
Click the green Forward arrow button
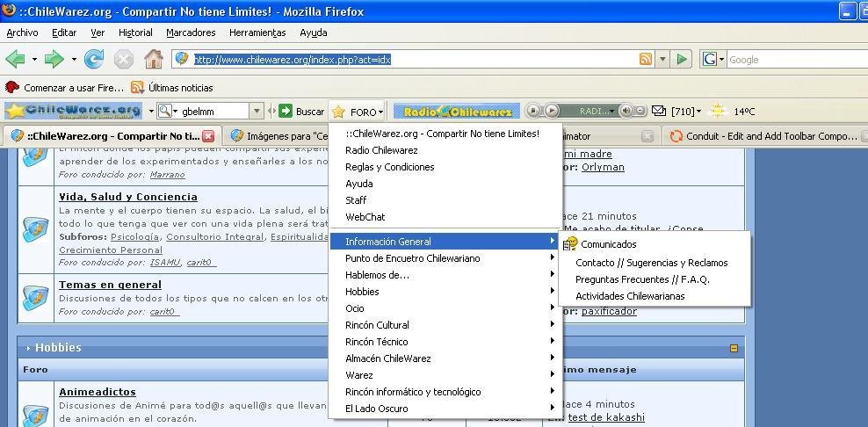click(x=54, y=59)
